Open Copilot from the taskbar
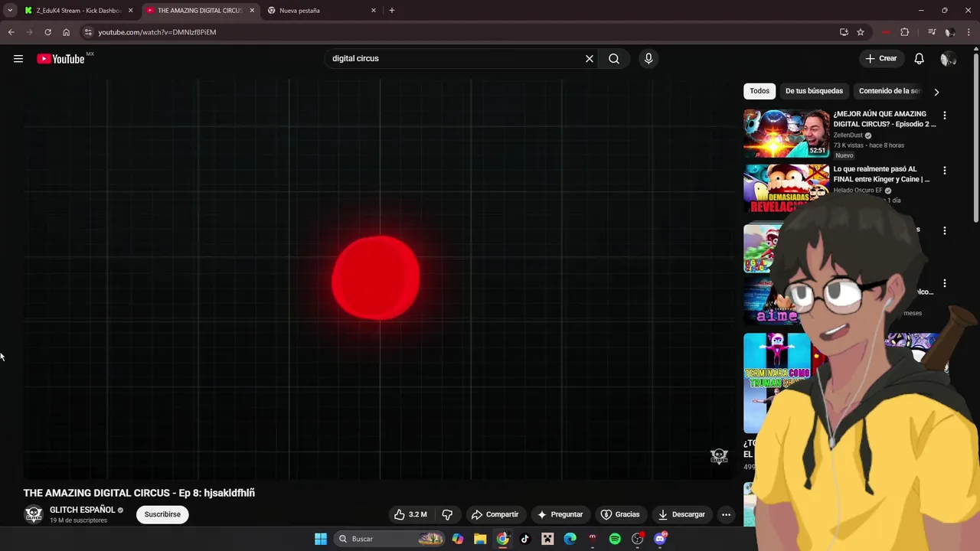 tap(458, 539)
